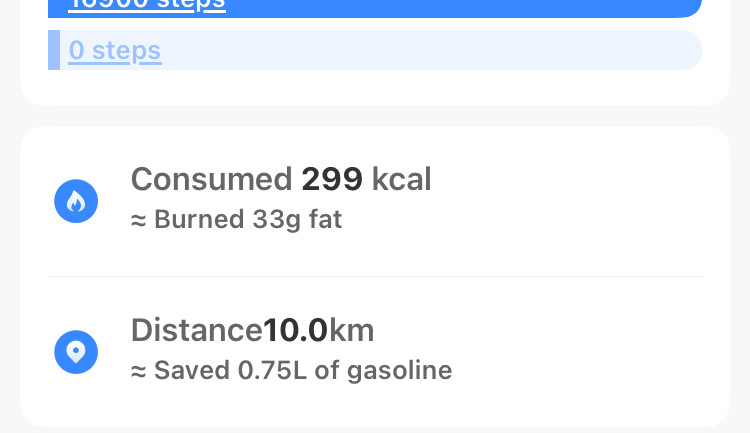
Task: Click the empty right side of the 0 steps bar
Action: (x=500, y=50)
